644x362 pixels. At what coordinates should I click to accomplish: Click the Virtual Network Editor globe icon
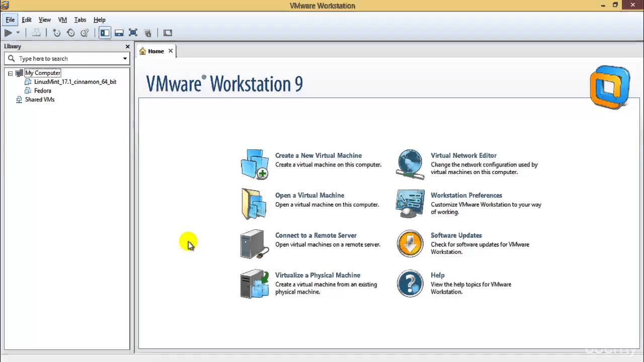click(x=410, y=164)
